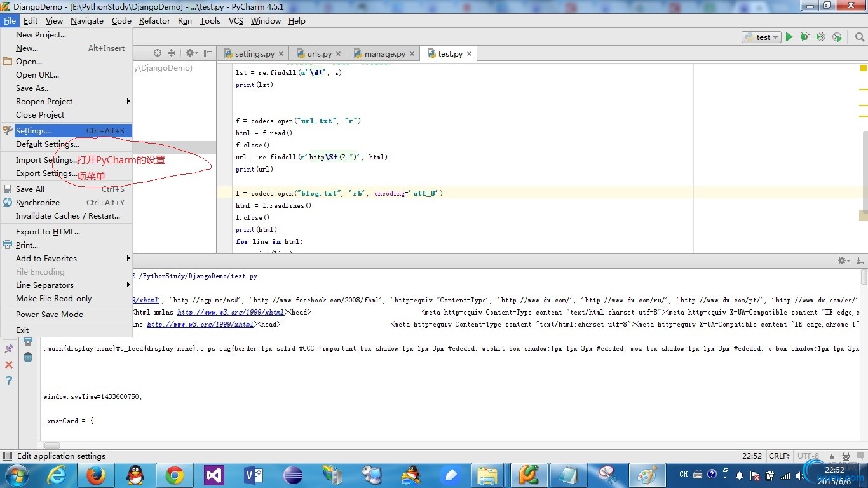Click the run console horizontal scrollbar

coord(52,446)
